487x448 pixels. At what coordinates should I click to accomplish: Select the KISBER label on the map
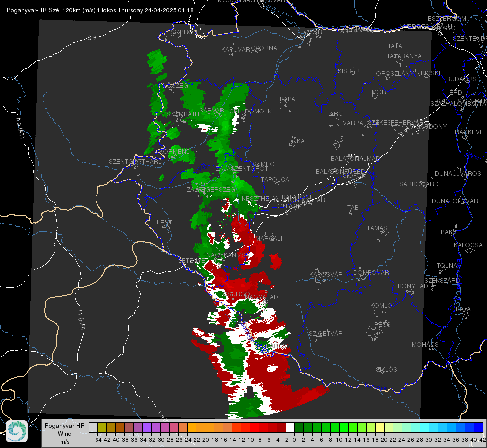coord(349,71)
